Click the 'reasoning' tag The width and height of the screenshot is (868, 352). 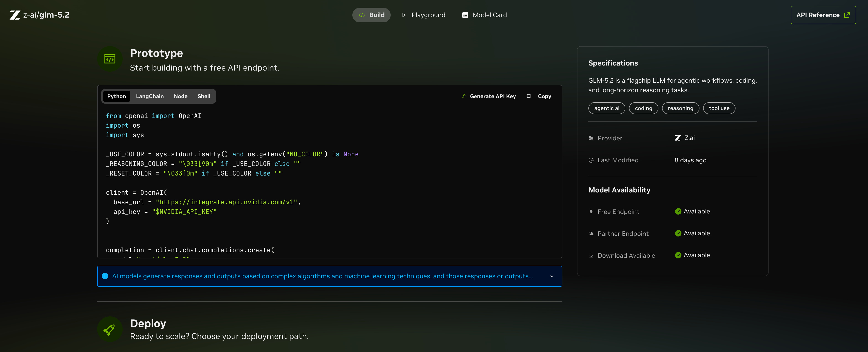[x=680, y=108]
